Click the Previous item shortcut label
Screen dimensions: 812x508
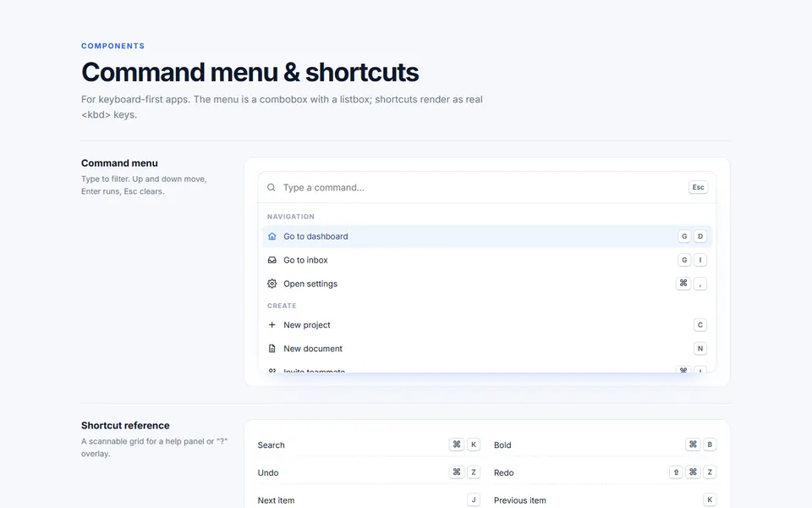(519, 500)
